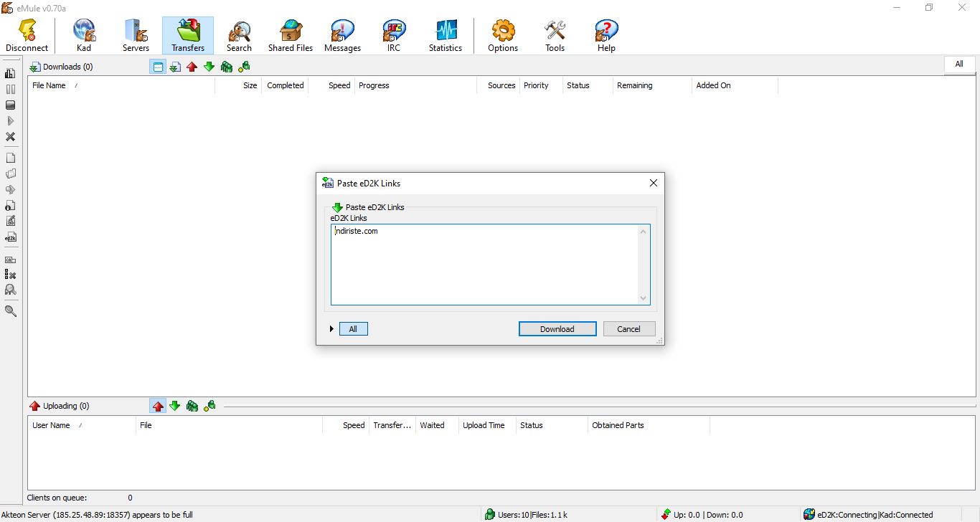Viewport: 980px width, 522px height.
Task: Switch to downloads-only view in Downloads toolbar
Action: 174,67
